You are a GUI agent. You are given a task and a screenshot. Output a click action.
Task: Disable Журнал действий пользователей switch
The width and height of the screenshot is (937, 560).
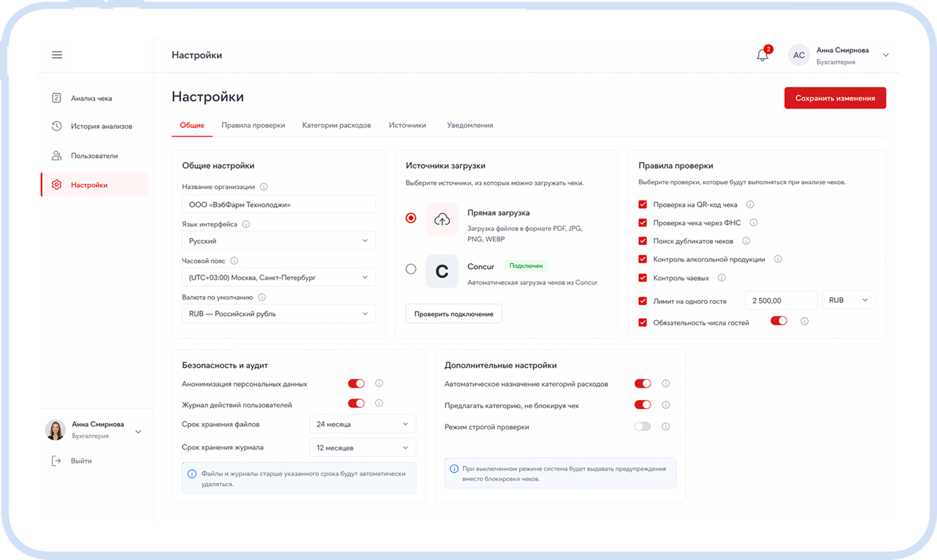(356, 403)
